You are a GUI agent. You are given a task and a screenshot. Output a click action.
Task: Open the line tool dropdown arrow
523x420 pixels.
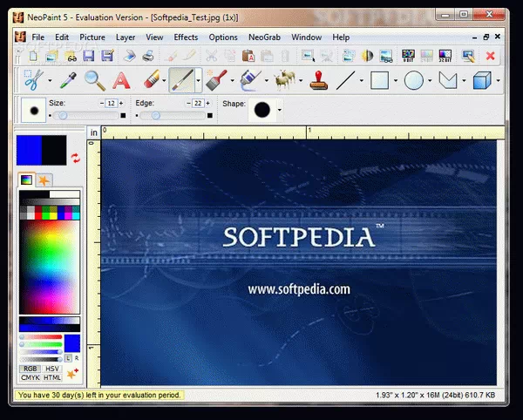[x=361, y=80]
